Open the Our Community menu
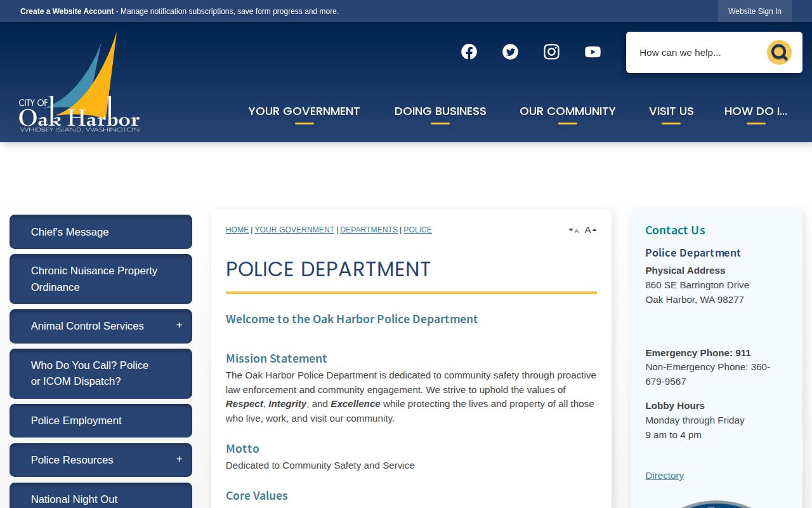This screenshot has width=812, height=508. point(568,111)
